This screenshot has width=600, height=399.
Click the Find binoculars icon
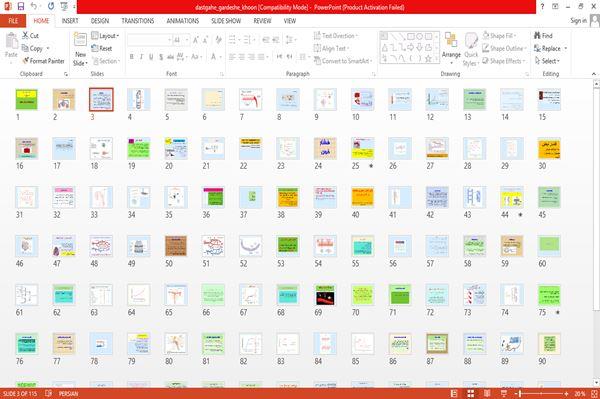coord(537,36)
